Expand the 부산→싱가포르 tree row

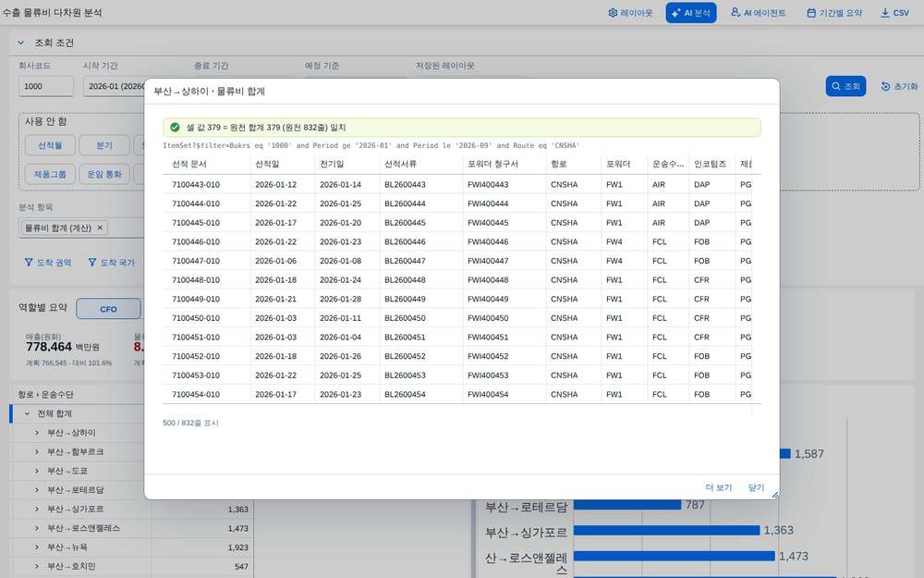(37, 509)
